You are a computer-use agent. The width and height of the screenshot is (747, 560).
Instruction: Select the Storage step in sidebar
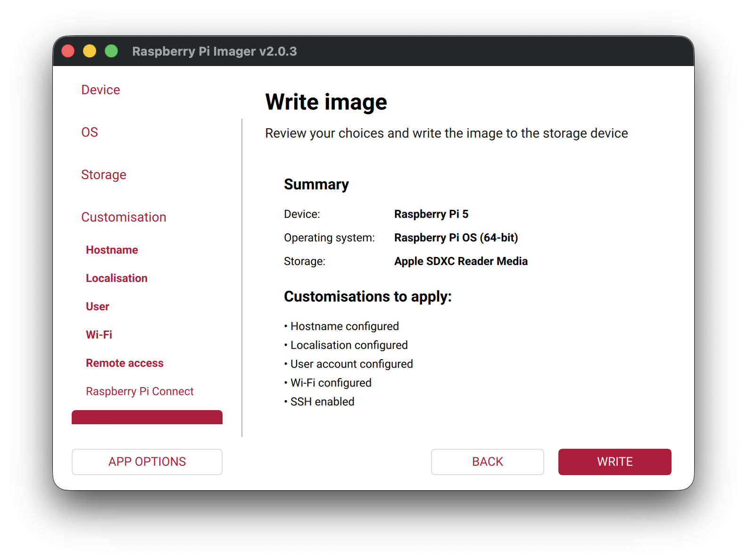(104, 174)
